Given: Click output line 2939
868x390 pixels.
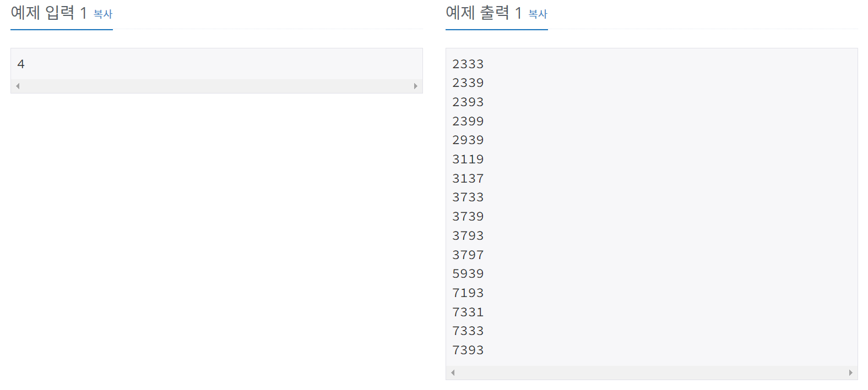Looking at the screenshot, I should [468, 140].
